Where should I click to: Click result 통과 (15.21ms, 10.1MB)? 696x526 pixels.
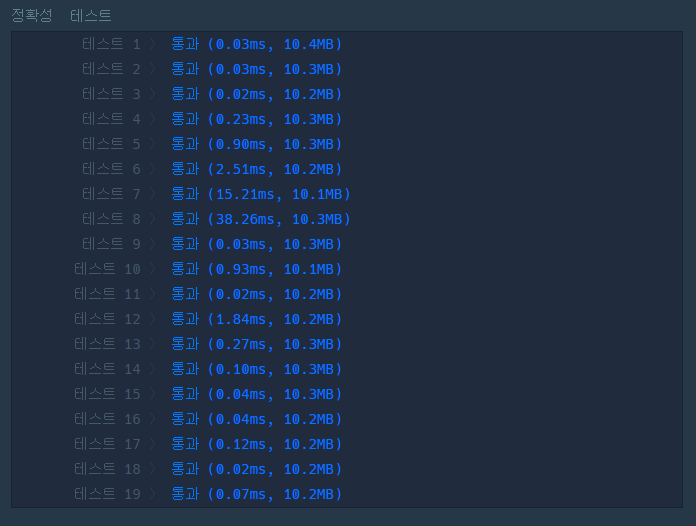pyautogui.click(x=261, y=194)
